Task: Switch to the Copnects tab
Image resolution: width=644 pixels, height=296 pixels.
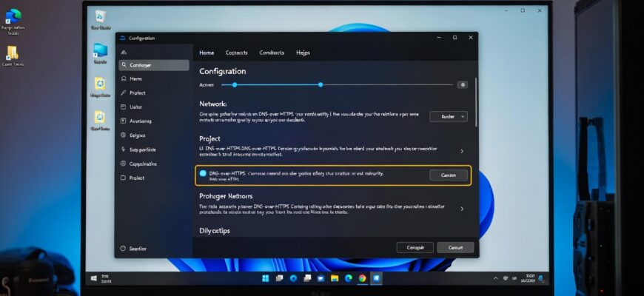Action: click(237, 53)
